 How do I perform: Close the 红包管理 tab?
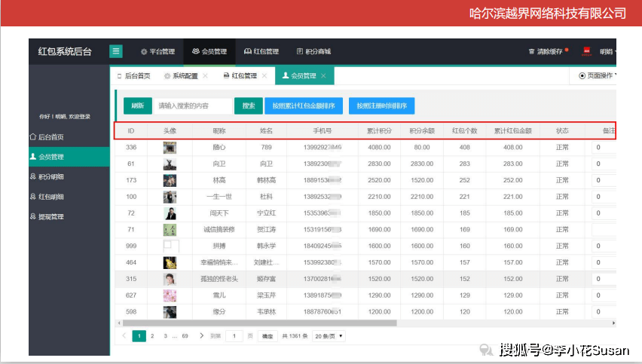(x=264, y=76)
